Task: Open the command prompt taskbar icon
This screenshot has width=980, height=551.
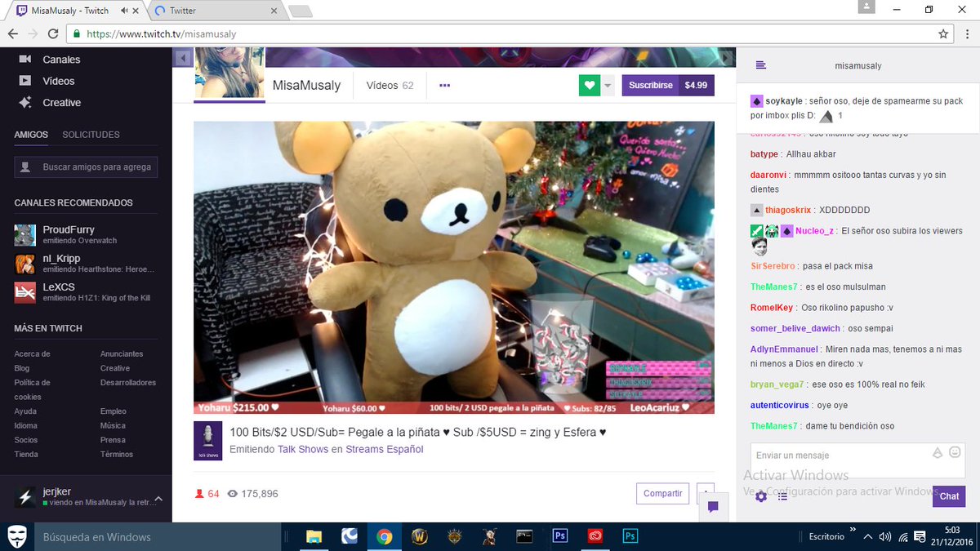Action: tap(525, 536)
